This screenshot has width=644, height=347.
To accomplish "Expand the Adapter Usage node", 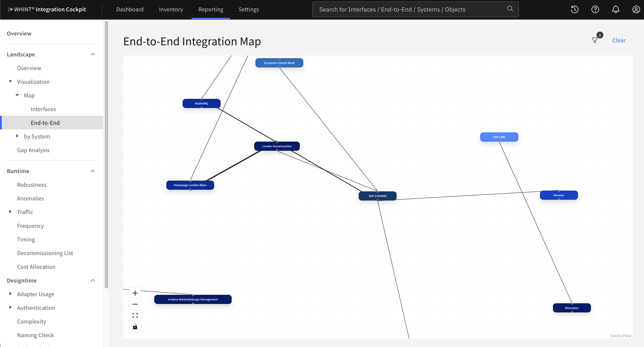I will (x=10, y=294).
